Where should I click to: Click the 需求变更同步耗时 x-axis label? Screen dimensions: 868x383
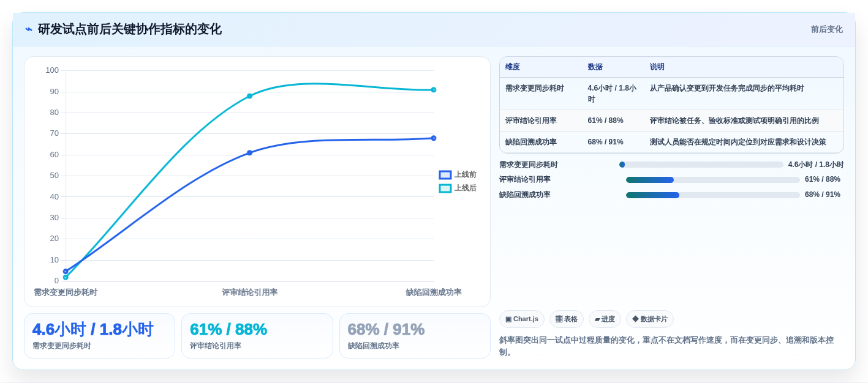(66, 292)
